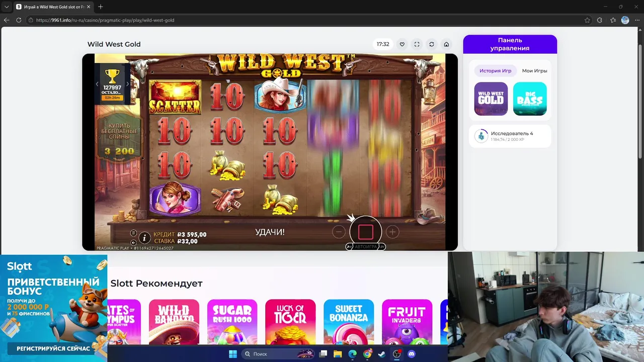Image resolution: width=644 pixels, height=362 pixels.
Task: View site information icon in address bar
Action: tap(31, 20)
